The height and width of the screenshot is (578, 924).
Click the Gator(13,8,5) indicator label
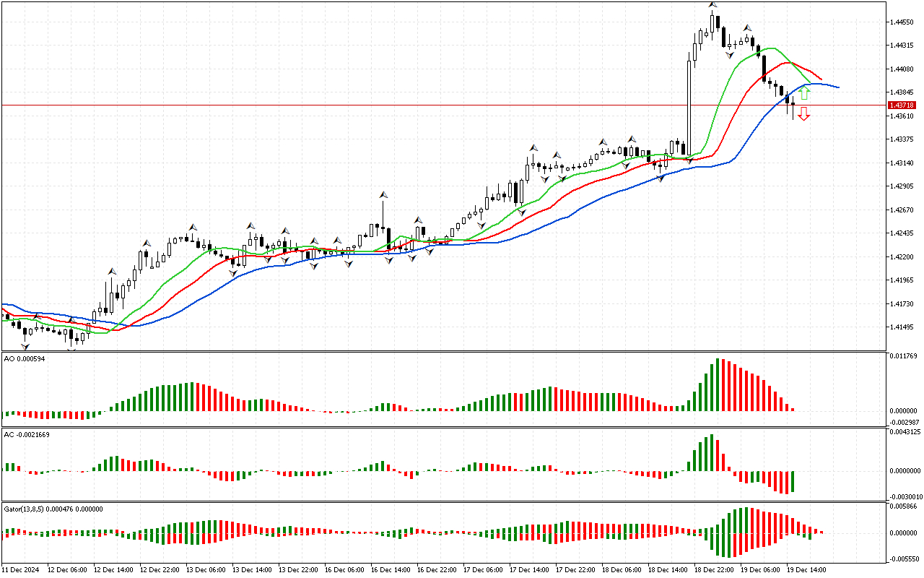[53, 509]
